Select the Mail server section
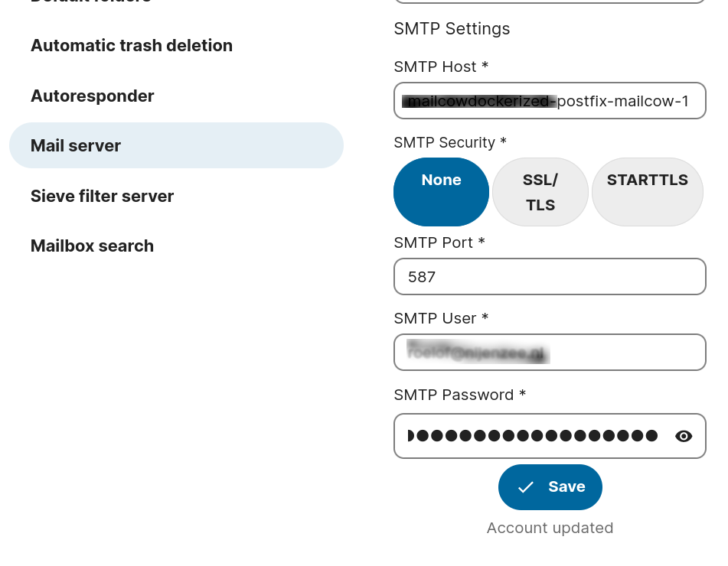Screen dimensions: 728x566 [x=176, y=145]
